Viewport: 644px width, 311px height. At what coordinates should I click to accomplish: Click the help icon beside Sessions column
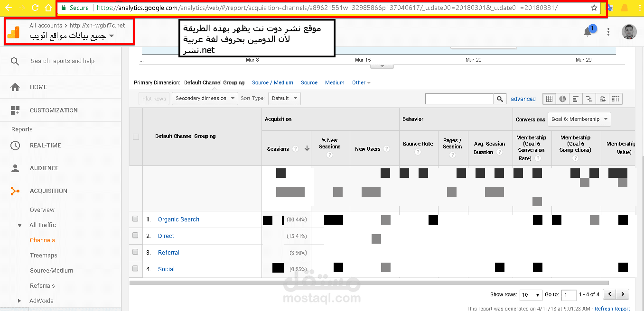point(296,149)
